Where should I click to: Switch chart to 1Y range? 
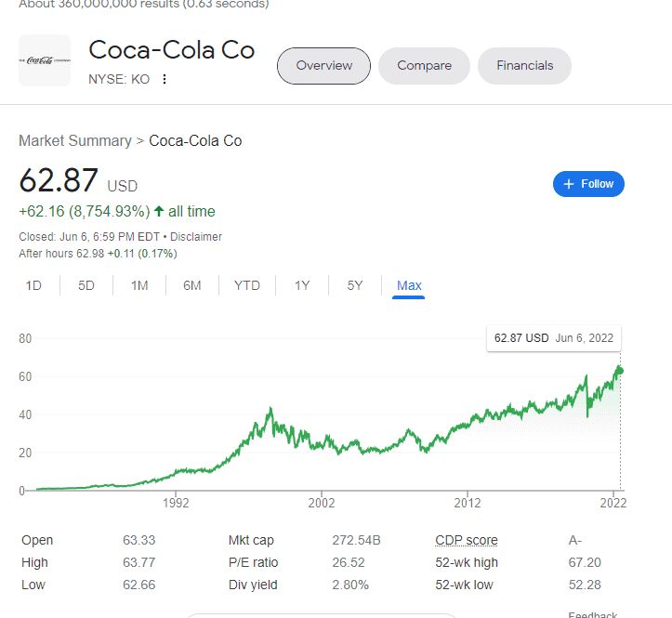pos(302,285)
